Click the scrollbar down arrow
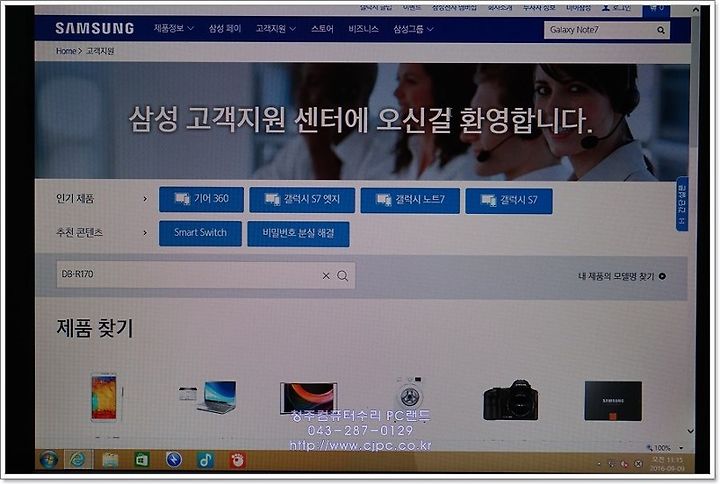Image resolution: width=720 pixels, height=484 pixels. click(x=691, y=431)
